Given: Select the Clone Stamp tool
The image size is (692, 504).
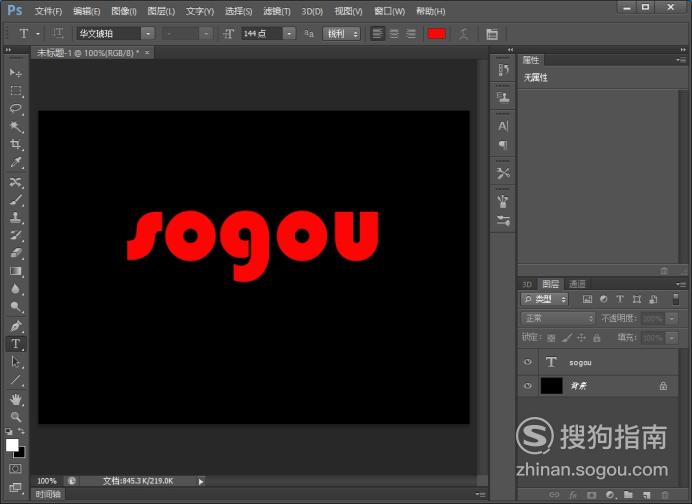Looking at the screenshot, I should tap(16, 218).
